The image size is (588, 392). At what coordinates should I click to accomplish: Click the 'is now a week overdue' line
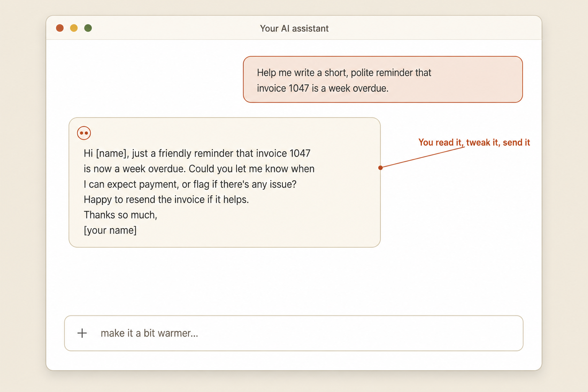(x=199, y=169)
